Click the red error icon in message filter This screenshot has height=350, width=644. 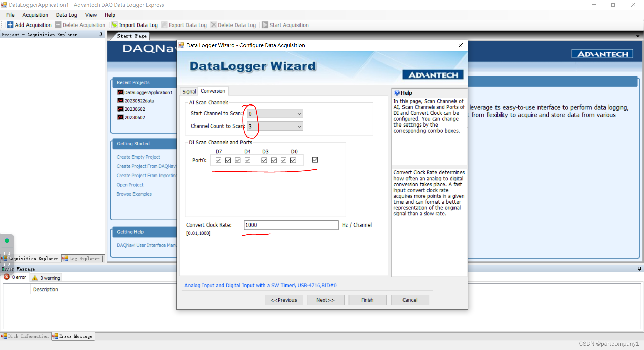tap(7, 277)
